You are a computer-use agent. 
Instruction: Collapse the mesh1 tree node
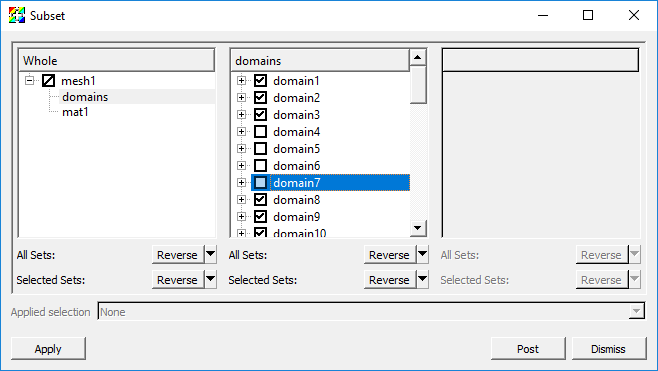click(x=29, y=80)
